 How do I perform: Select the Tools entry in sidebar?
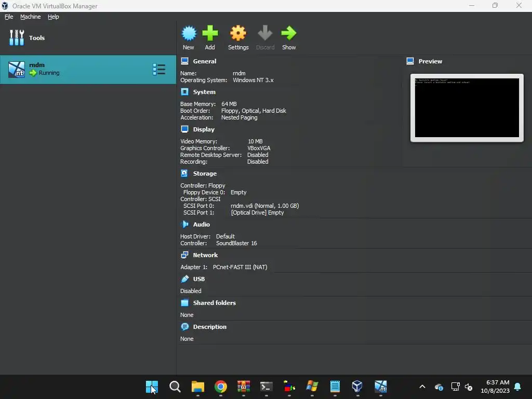point(88,37)
